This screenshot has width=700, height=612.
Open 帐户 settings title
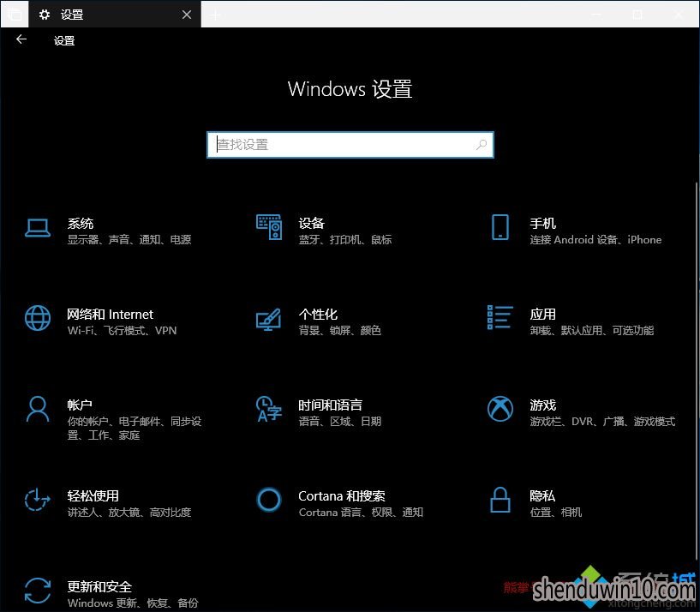click(x=80, y=405)
